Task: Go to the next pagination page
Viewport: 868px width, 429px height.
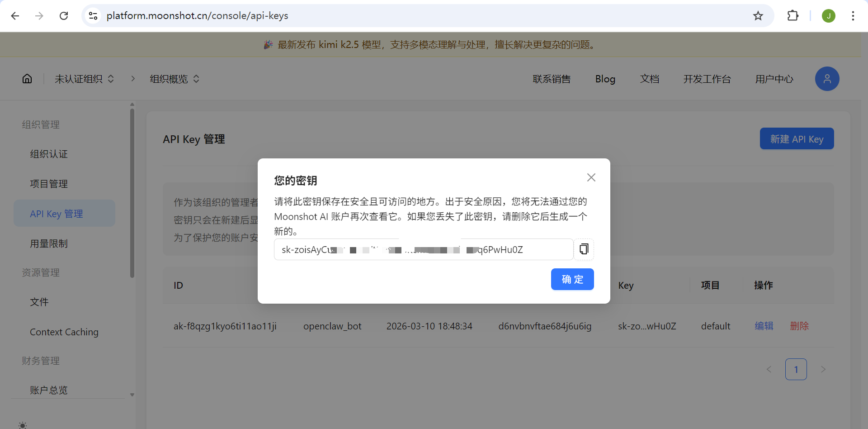Action: coord(823,369)
